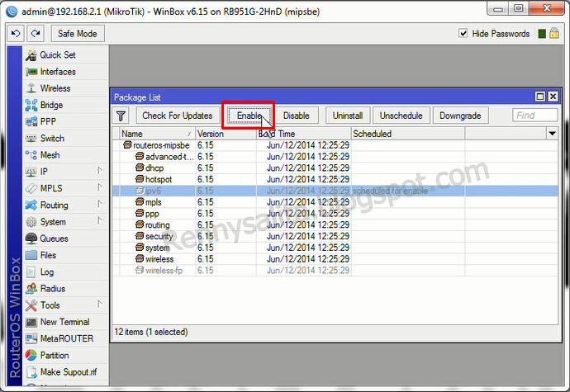Click the green load indicator
The width and height of the screenshot is (570, 392).
(542, 34)
